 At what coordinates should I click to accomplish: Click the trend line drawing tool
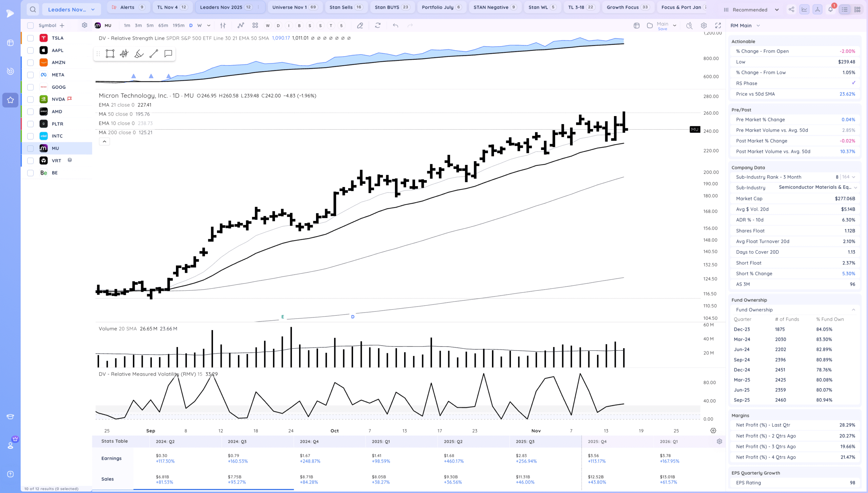[154, 54]
